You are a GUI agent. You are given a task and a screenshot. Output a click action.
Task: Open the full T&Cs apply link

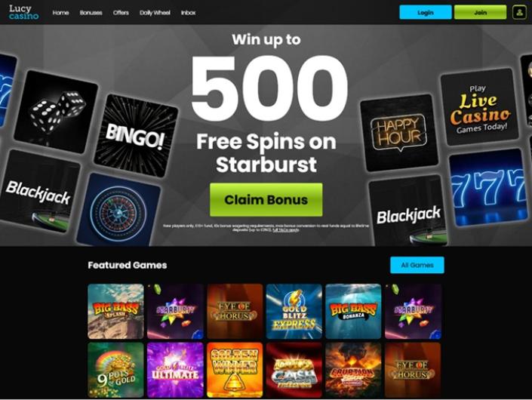click(x=286, y=230)
